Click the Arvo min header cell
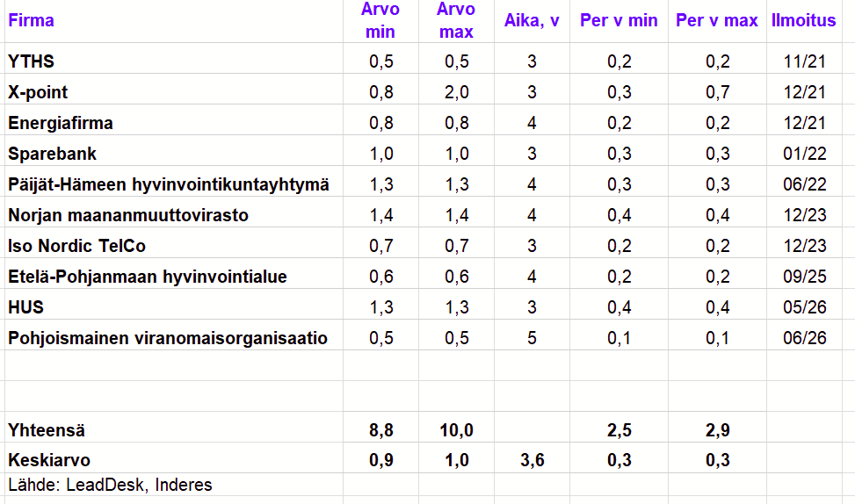This screenshot has width=855, height=504. [x=380, y=21]
